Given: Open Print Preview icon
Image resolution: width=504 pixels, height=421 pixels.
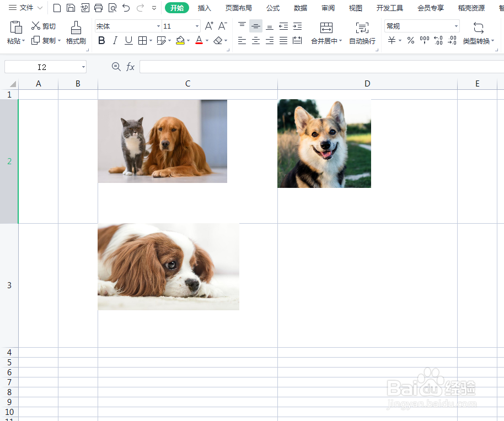Looking at the screenshot, I should [112, 8].
